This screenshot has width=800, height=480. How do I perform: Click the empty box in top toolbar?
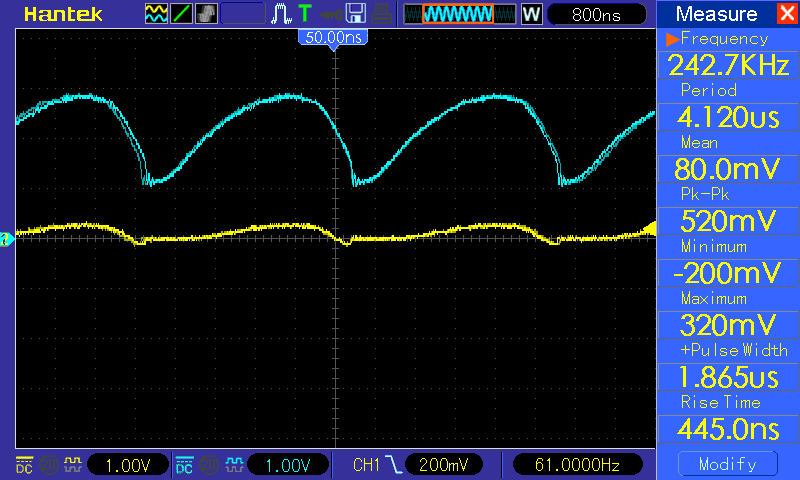coord(243,14)
